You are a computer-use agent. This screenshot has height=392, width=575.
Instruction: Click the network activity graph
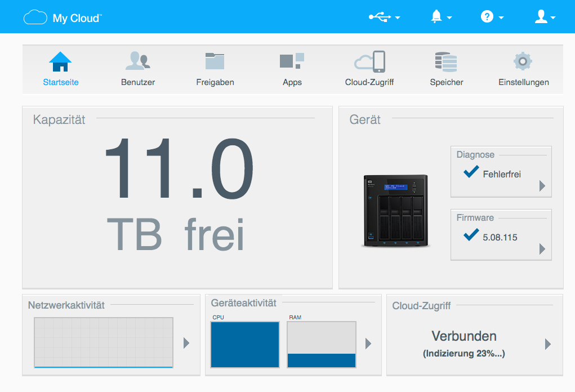(x=104, y=342)
